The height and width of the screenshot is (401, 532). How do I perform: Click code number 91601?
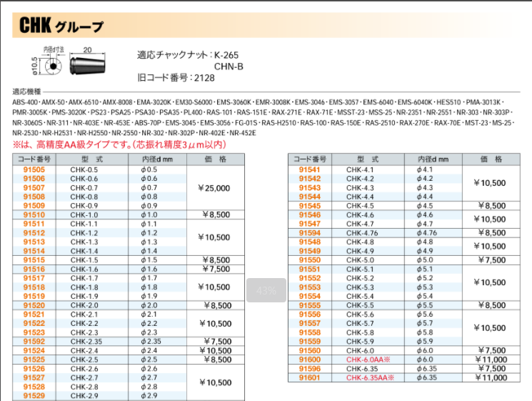309,378
